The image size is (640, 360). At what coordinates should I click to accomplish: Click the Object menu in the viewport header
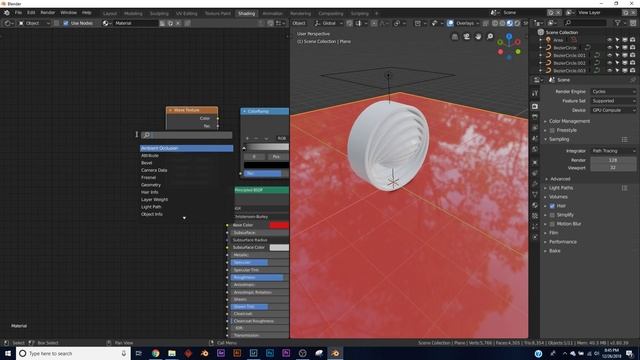pos(299,23)
